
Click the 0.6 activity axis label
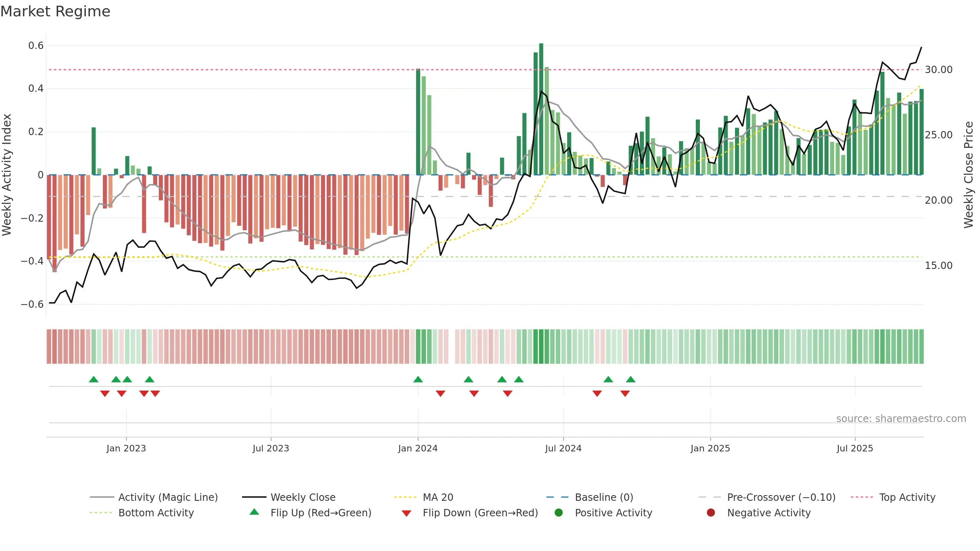36,45
